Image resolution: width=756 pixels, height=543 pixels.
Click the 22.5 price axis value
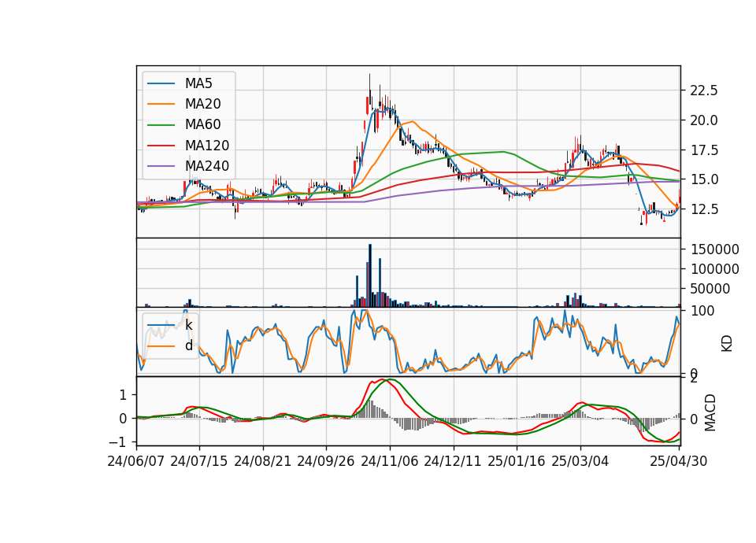(x=704, y=90)
